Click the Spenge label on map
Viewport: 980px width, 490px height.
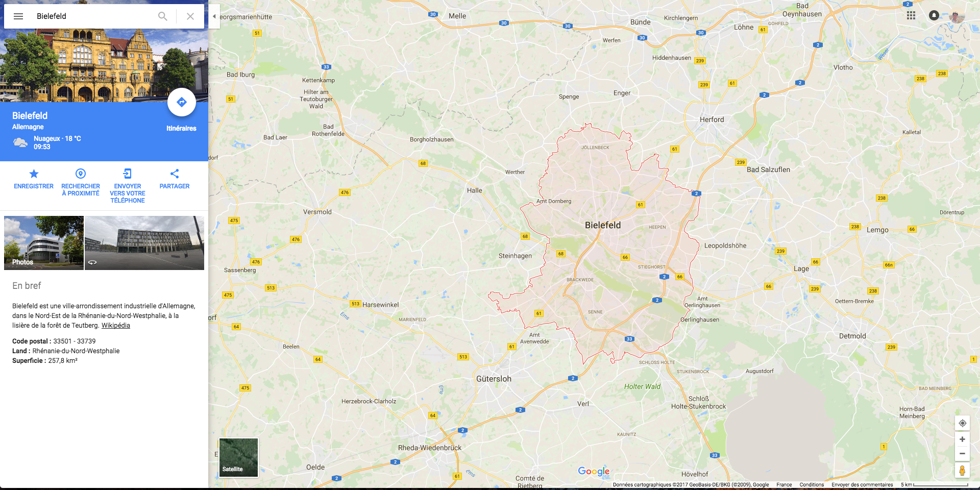click(569, 96)
